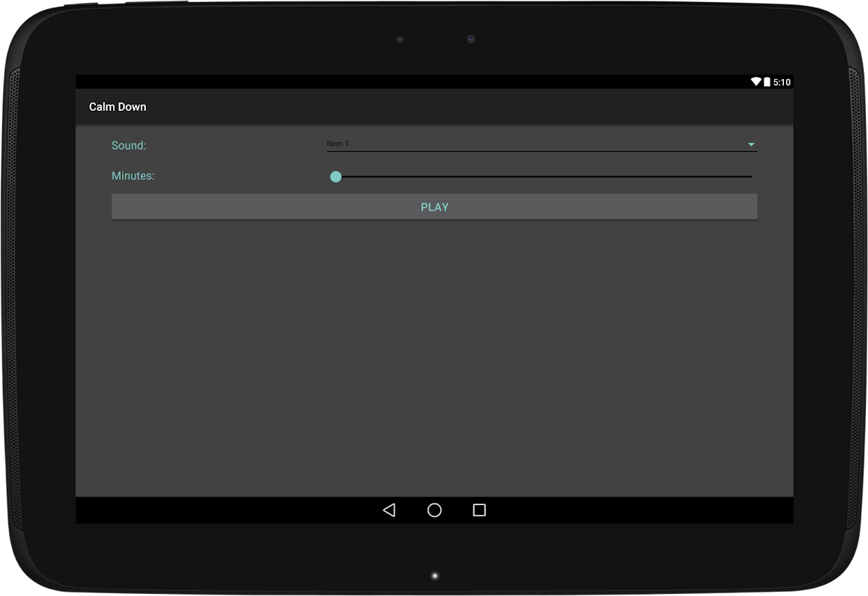The height and width of the screenshot is (596, 868).
Task: Tap the Android back navigation icon
Action: (x=389, y=510)
